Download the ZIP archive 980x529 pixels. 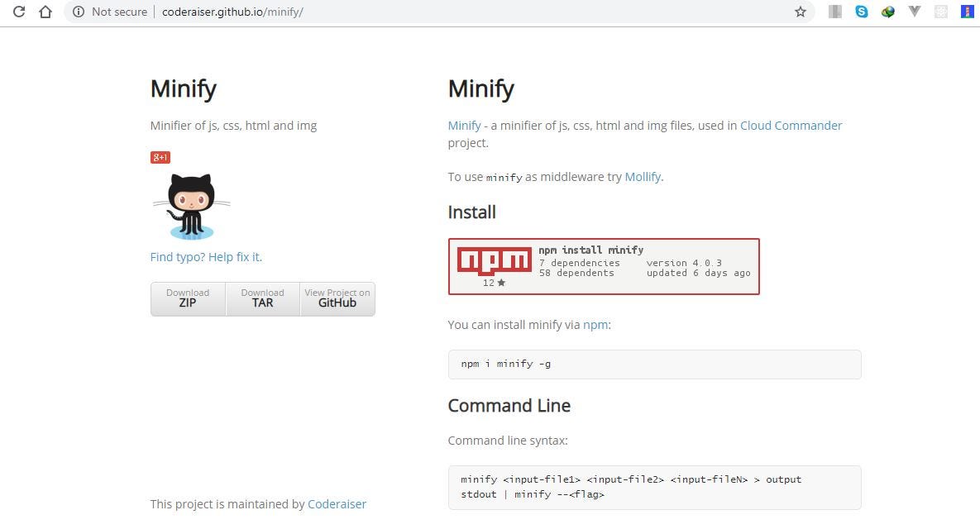pyautogui.click(x=188, y=298)
